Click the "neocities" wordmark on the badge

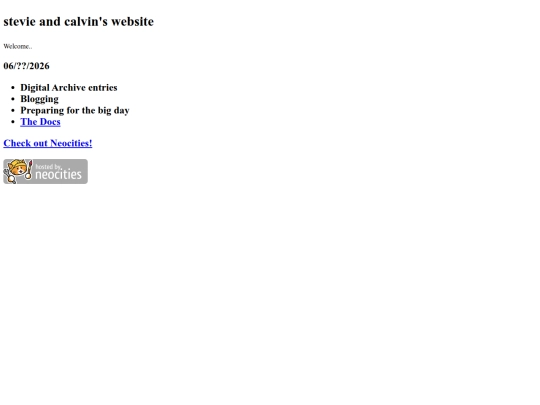coord(58,174)
